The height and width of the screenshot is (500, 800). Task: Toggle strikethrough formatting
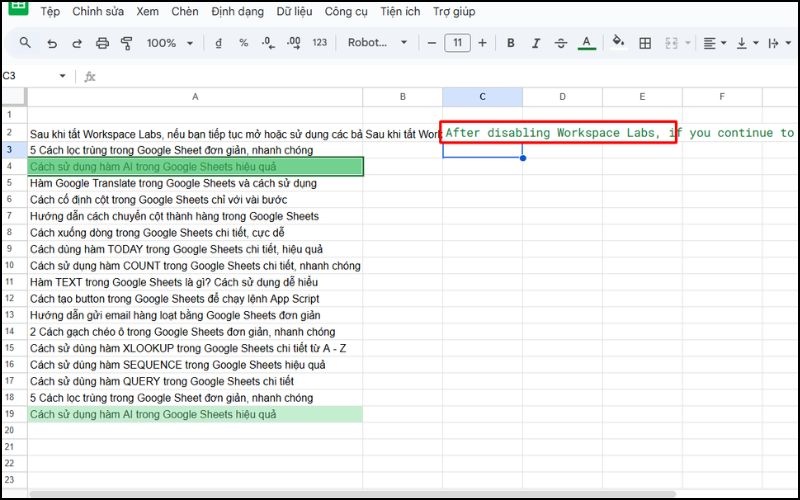[561, 43]
